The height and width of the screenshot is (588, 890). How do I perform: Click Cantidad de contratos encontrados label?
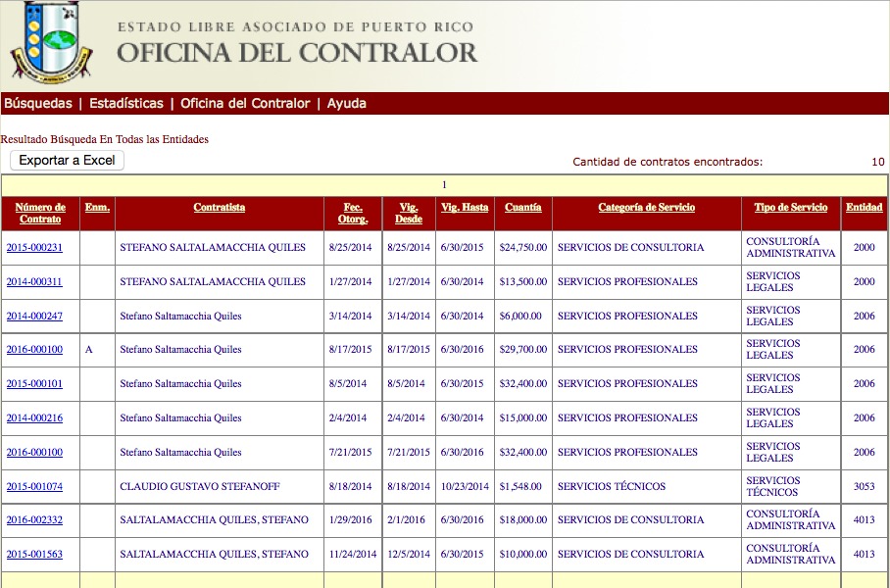667,162
